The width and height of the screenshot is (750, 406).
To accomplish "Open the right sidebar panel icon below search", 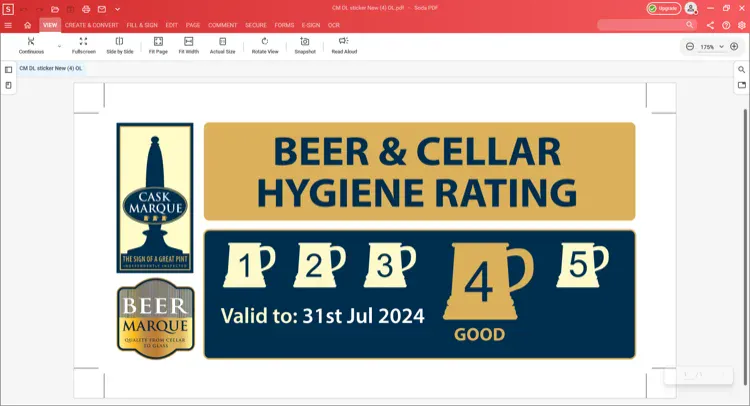I will [741, 85].
